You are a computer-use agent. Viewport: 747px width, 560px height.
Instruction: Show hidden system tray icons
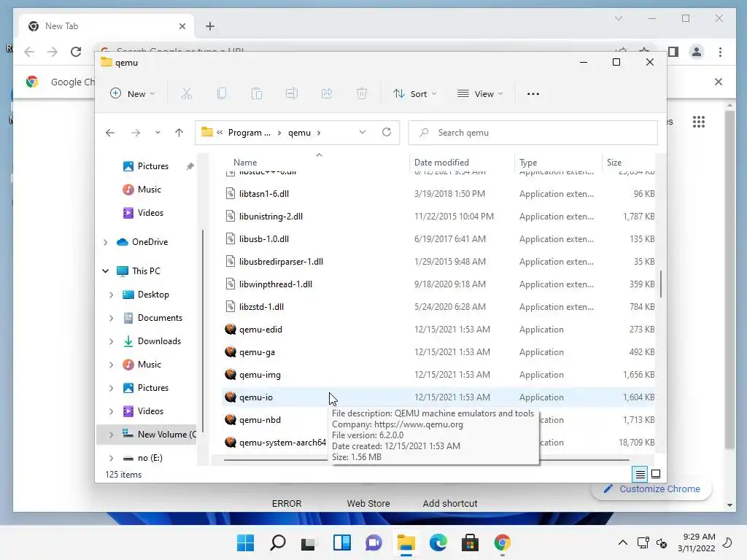tap(623, 542)
